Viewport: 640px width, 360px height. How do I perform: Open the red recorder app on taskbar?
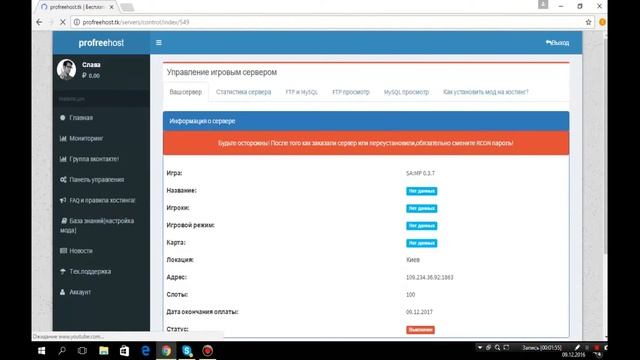tap(208, 351)
